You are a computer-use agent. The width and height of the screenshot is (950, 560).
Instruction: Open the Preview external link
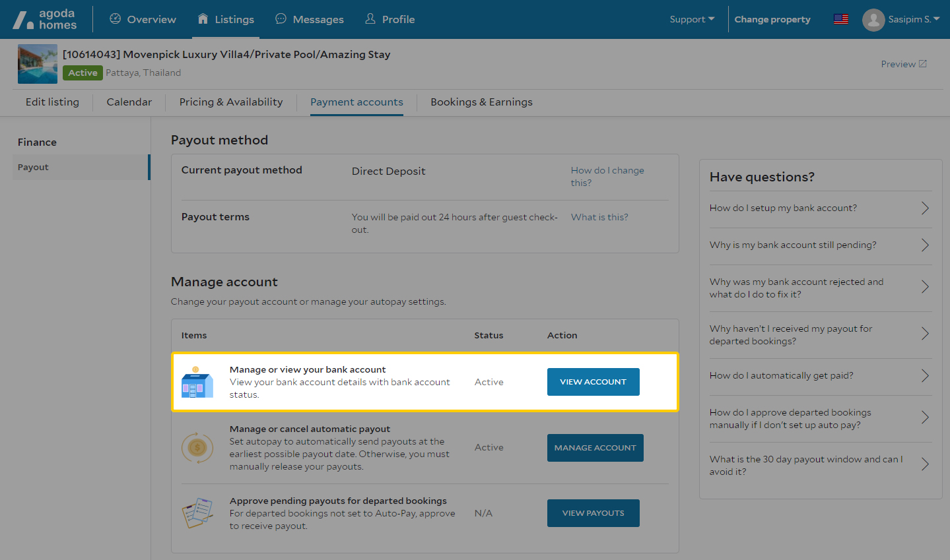pos(903,64)
